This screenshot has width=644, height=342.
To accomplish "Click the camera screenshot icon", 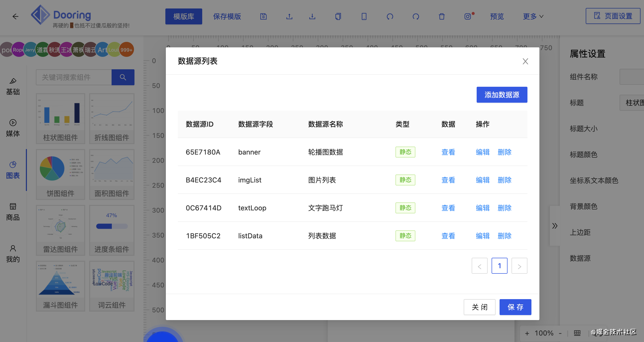I will 468,16.
